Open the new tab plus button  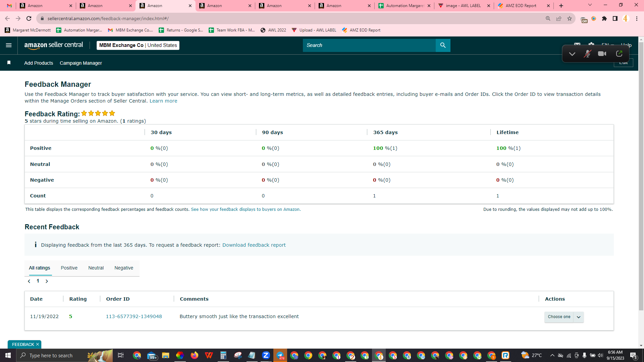pyautogui.click(x=561, y=6)
